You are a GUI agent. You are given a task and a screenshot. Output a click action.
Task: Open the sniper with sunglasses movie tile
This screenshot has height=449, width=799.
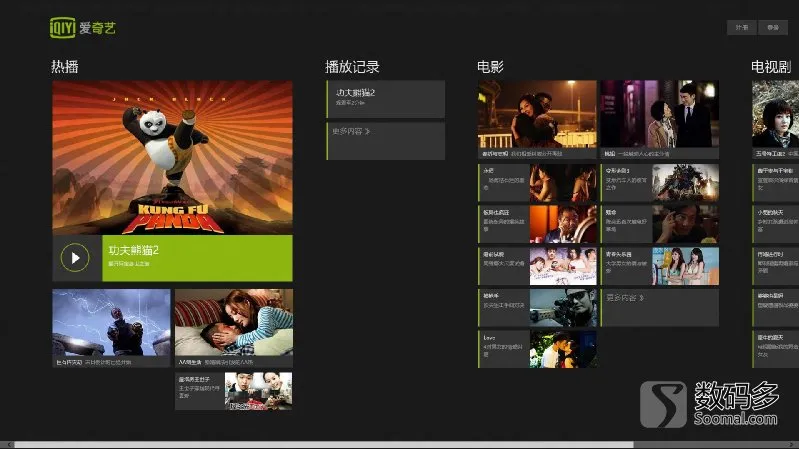click(537, 308)
